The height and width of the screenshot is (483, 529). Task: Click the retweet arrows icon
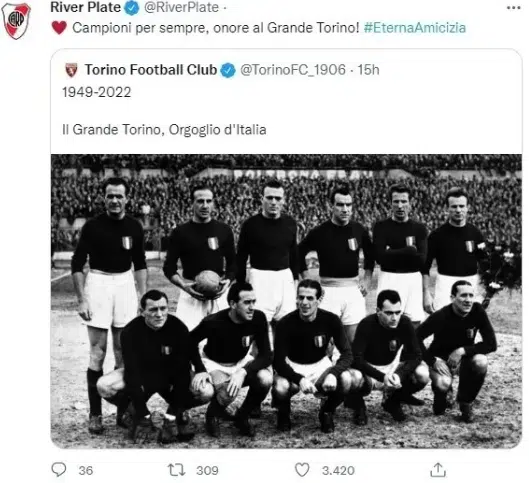pos(176,470)
